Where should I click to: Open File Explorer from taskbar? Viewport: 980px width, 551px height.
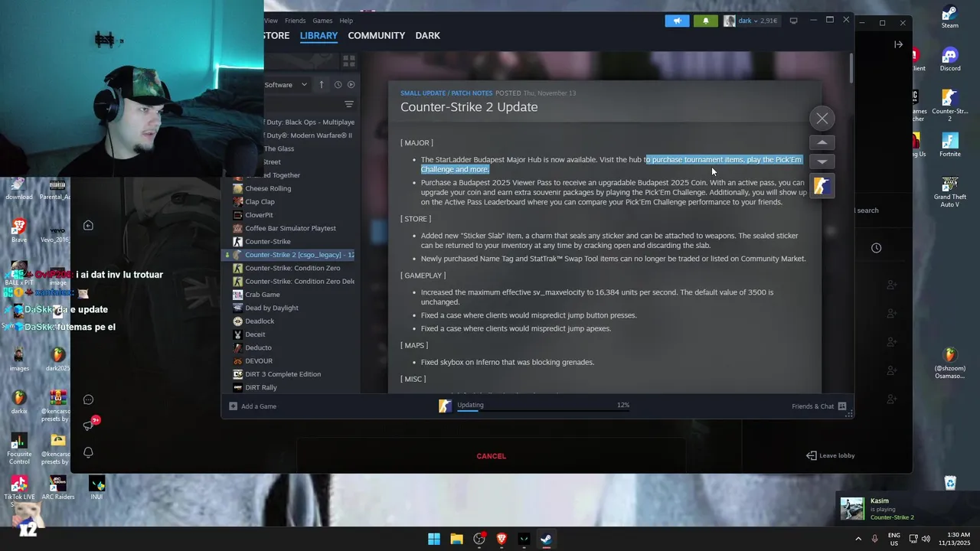click(x=456, y=539)
